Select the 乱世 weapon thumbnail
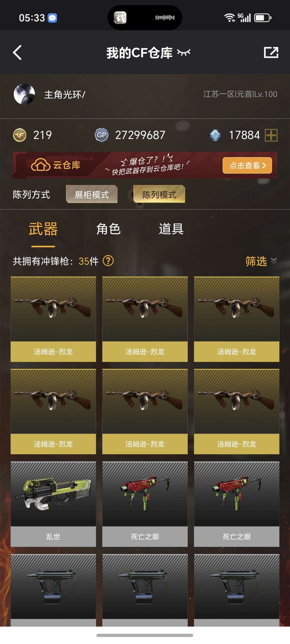This screenshot has width=290, height=644. (x=53, y=494)
